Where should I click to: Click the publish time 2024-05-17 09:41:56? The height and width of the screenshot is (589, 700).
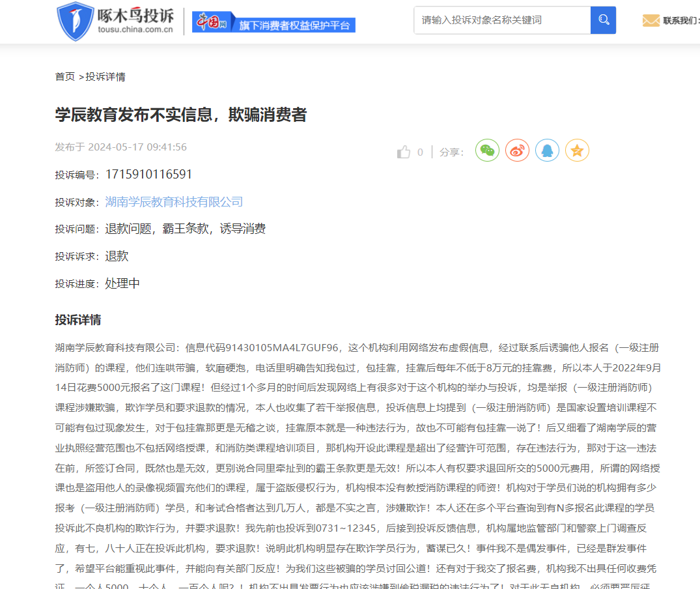point(137,147)
